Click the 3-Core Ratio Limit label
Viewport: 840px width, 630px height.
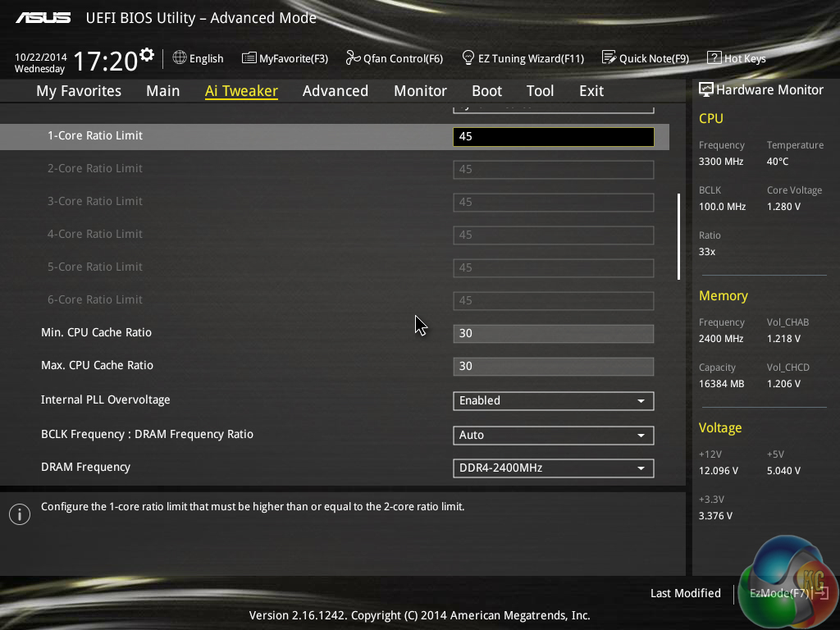click(95, 202)
